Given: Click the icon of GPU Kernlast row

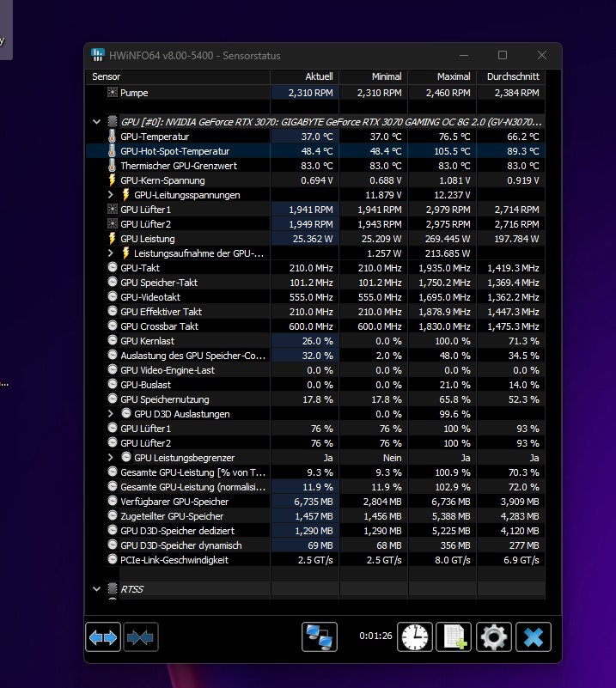Looking at the screenshot, I should click(x=113, y=340).
